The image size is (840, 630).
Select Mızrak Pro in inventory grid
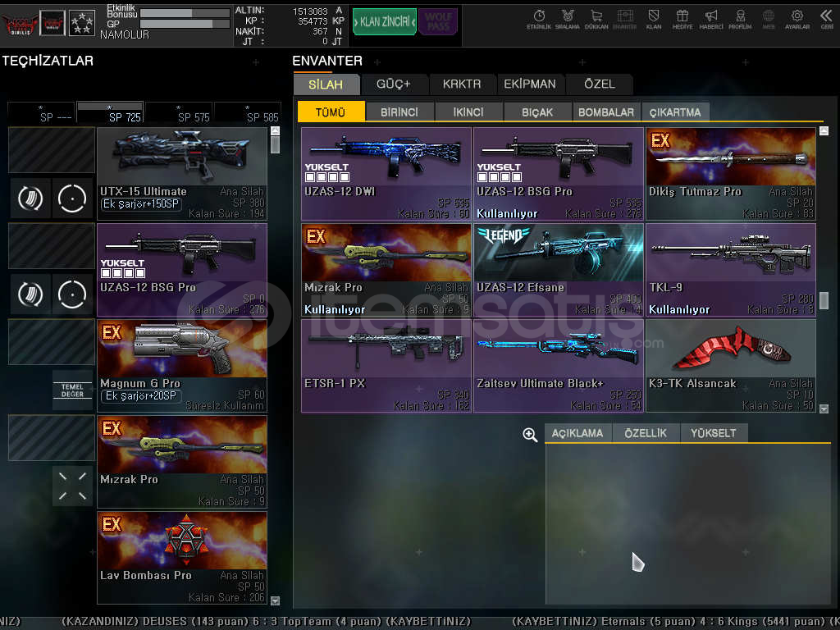click(x=386, y=270)
